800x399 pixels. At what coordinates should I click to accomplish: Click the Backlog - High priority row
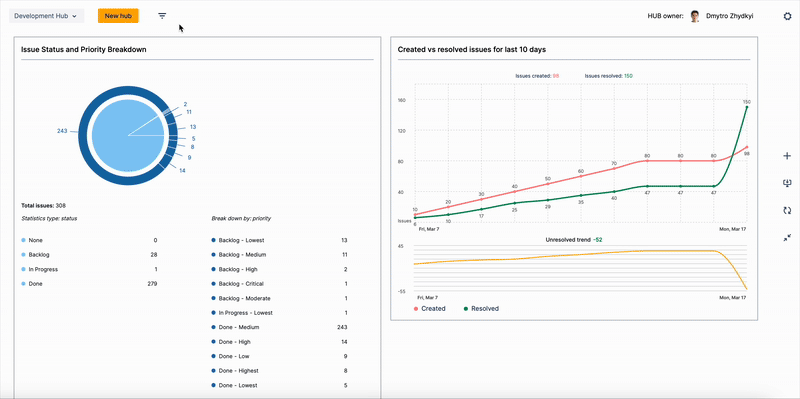280,269
